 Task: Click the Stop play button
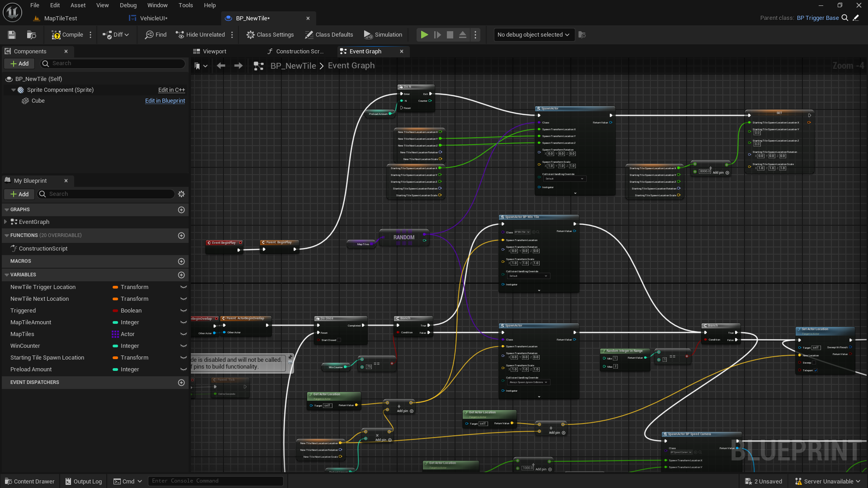[450, 35]
